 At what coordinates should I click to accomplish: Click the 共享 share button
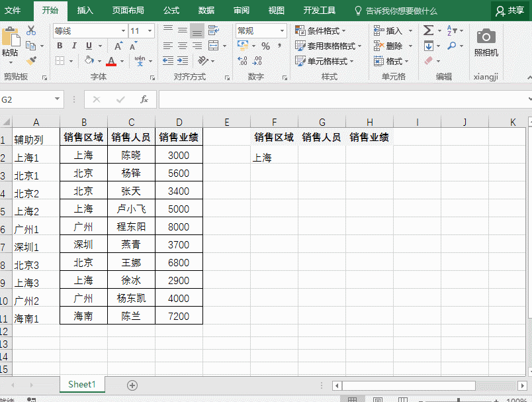510,11
